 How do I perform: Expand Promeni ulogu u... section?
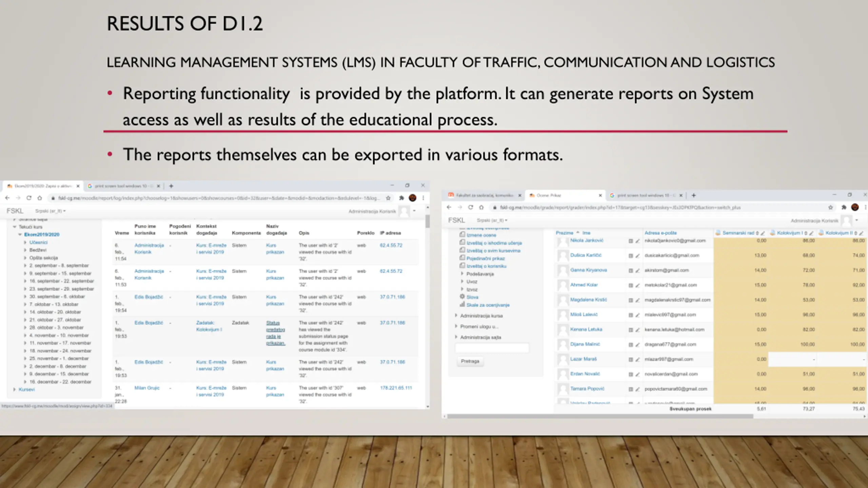pyautogui.click(x=456, y=326)
